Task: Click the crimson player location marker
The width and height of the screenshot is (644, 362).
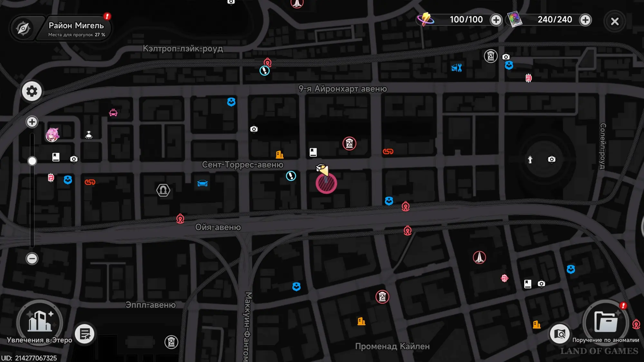Action: 326,183
